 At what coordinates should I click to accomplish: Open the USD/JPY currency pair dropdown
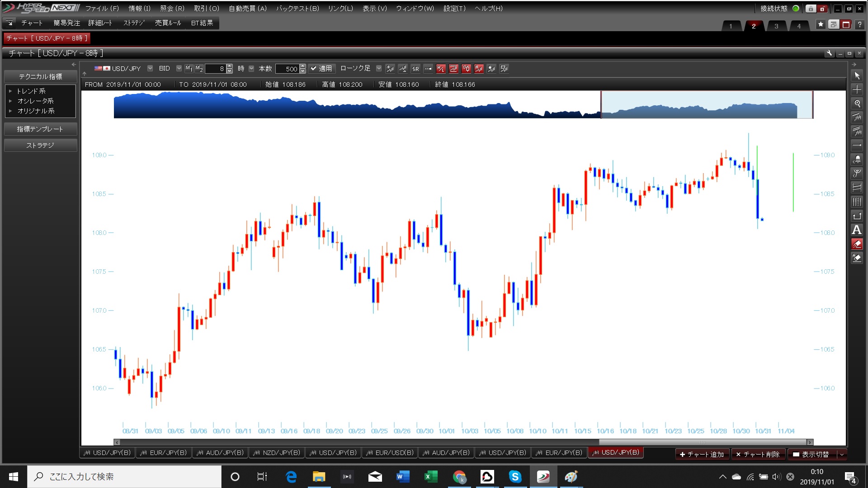click(x=150, y=69)
